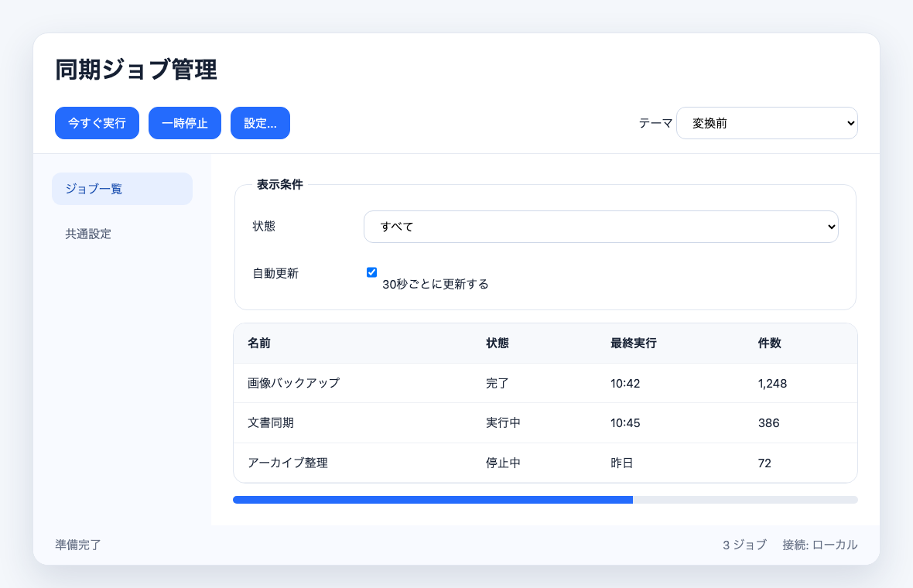
Task: Toggle the 30秒ごとに更新する checkbox
Action: pyautogui.click(x=371, y=272)
